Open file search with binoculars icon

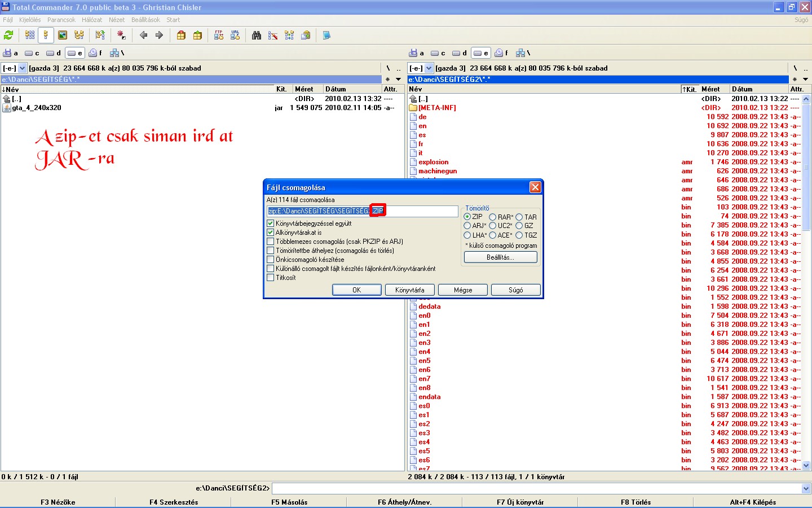[257, 35]
